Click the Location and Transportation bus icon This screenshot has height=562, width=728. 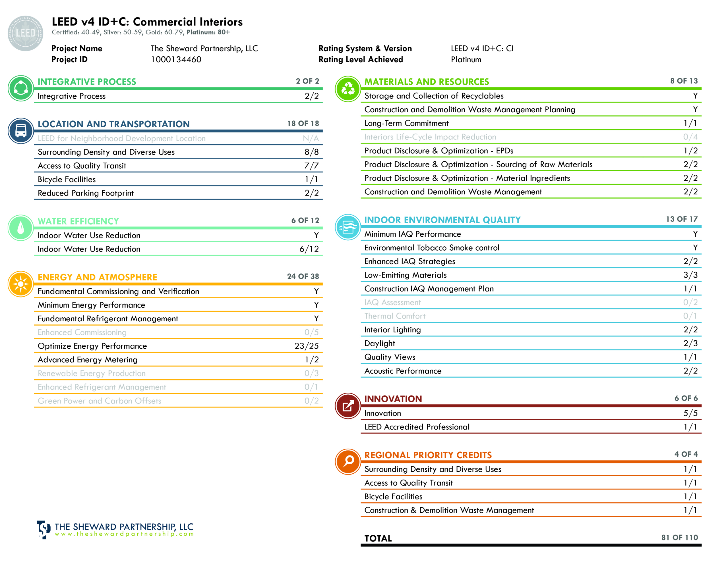coord(21,131)
